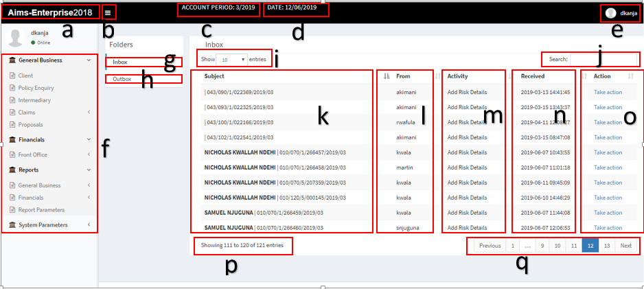Viewport: 644px width, 289px height.
Task: Open the Inbox folder
Action: [120, 62]
